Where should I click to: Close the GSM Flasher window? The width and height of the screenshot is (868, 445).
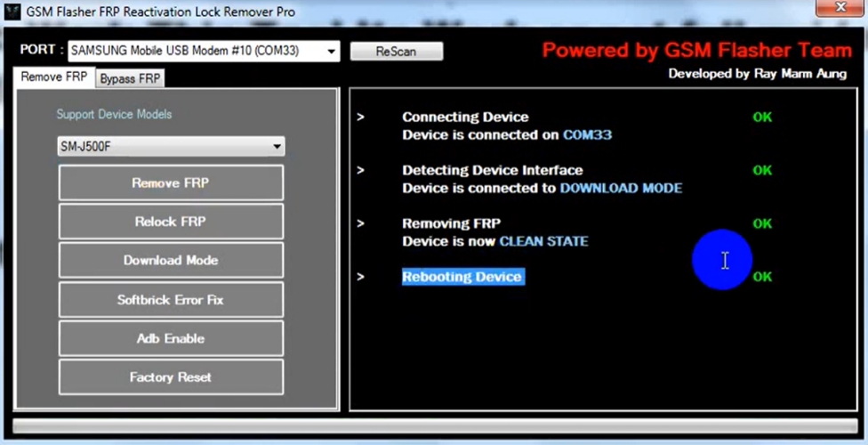tap(841, 7)
